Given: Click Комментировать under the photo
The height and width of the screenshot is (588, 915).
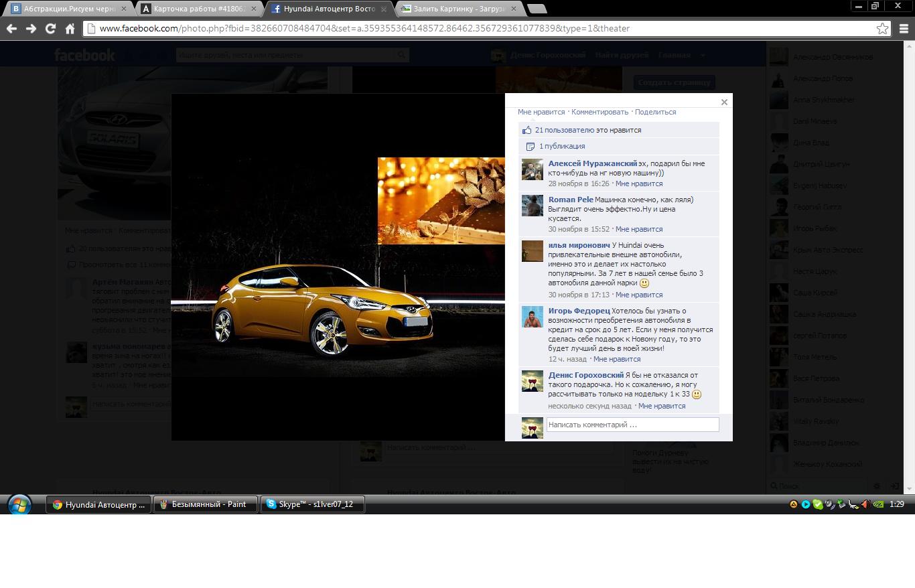Looking at the screenshot, I should point(600,112).
